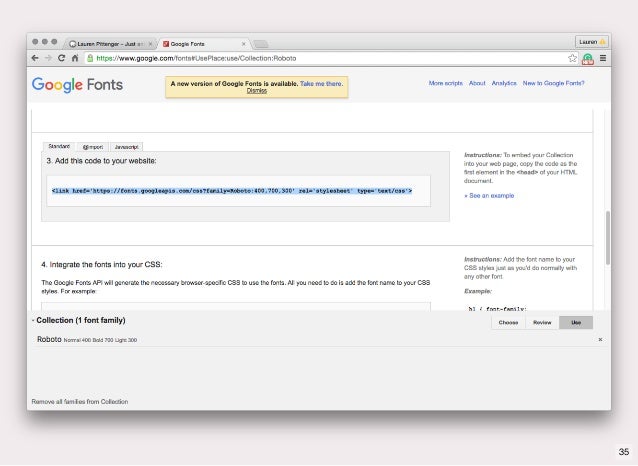638x466 pixels.
Task: Collapse the Collection (1 font family) panel
Action: [79, 320]
